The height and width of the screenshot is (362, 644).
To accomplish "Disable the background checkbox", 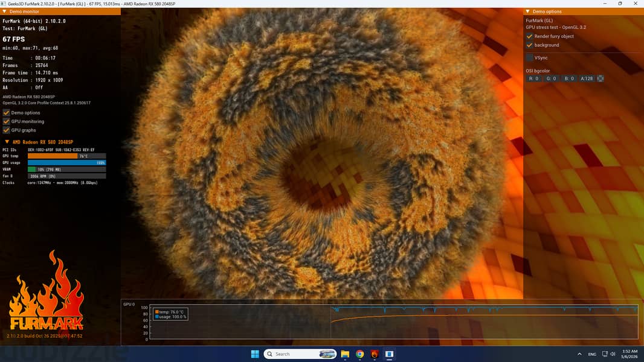I will (529, 45).
